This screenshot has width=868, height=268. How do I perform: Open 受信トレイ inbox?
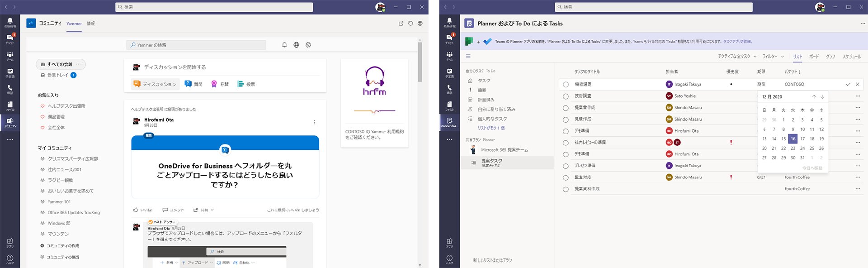pyautogui.click(x=58, y=75)
